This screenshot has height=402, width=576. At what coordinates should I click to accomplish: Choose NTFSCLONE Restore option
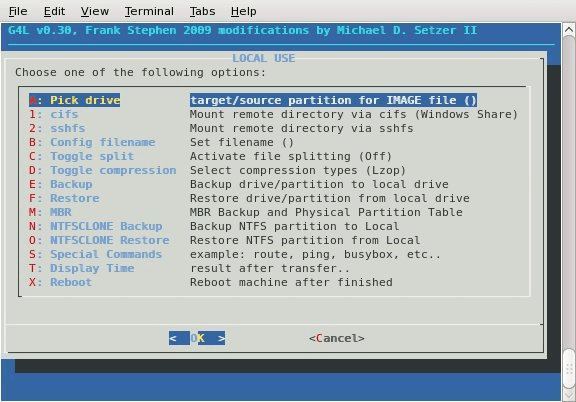tap(99, 240)
